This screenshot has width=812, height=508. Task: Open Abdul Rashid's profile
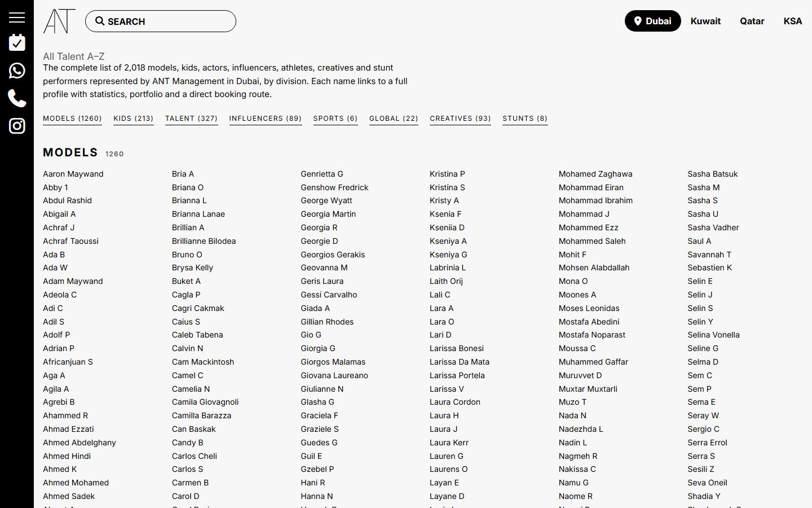67,200
